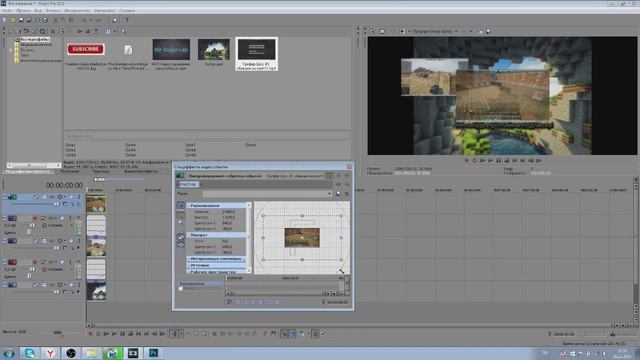The width and height of the screenshot is (640, 360).
Task: Open automation settings dropdown on track 1
Action: pyautogui.click(x=65, y=197)
